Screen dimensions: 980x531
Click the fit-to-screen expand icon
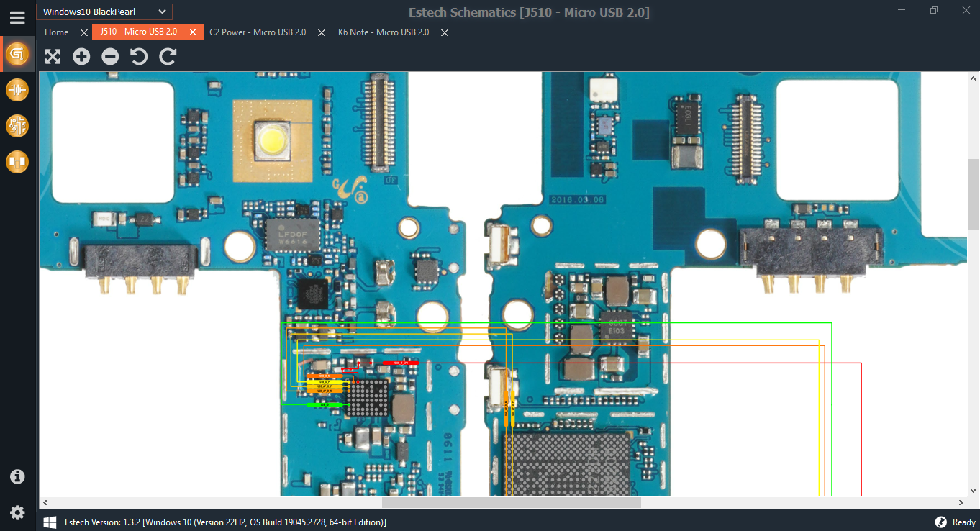[x=53, y=57]
